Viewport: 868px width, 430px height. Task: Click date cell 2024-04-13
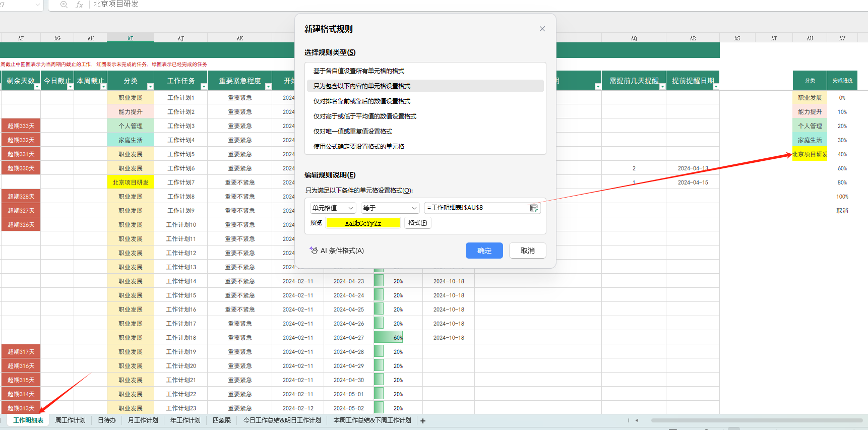693,168
